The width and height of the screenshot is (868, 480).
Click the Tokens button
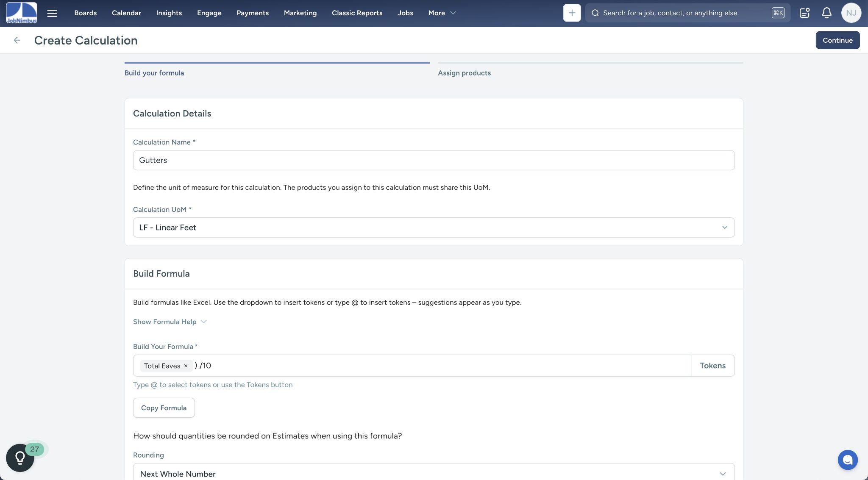click(712, 366)
